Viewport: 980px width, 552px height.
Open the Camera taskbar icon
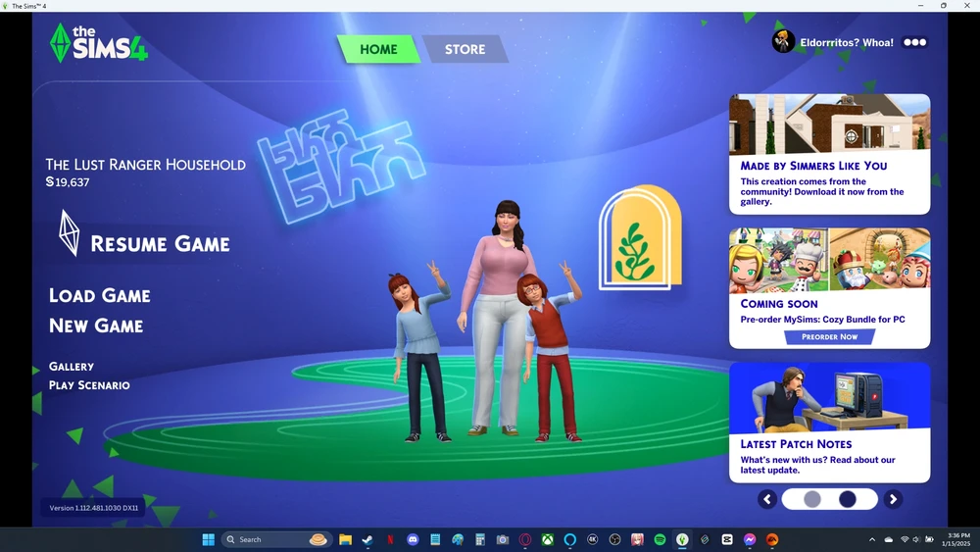coord(503,539)
